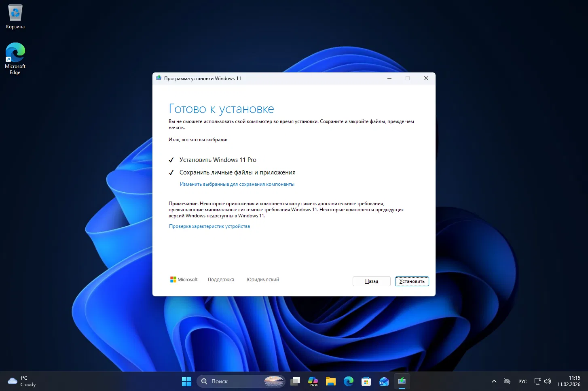
Task: Click the Поиск taskbar search box
Action: 241,381
